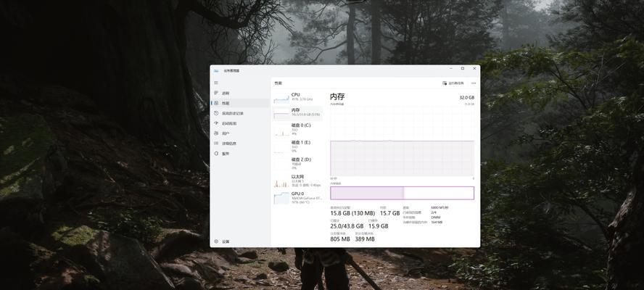This screenshot has height=290, width=644.
Task: Close the Task Manager window
Action: tap(474, 69)
